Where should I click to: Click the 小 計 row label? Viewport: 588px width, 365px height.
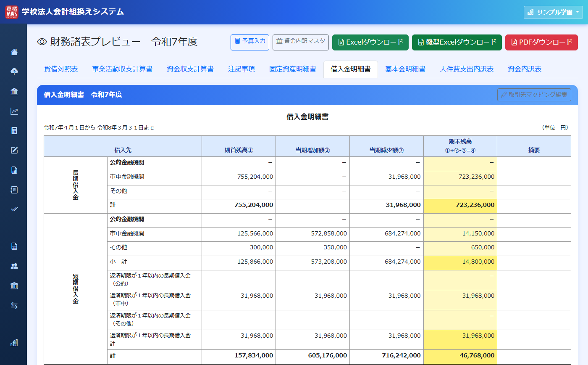click(x=155, y=263)
